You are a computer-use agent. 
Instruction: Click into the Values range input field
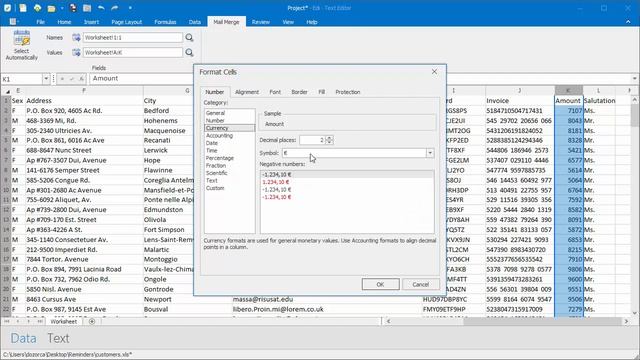click(133, 52)
